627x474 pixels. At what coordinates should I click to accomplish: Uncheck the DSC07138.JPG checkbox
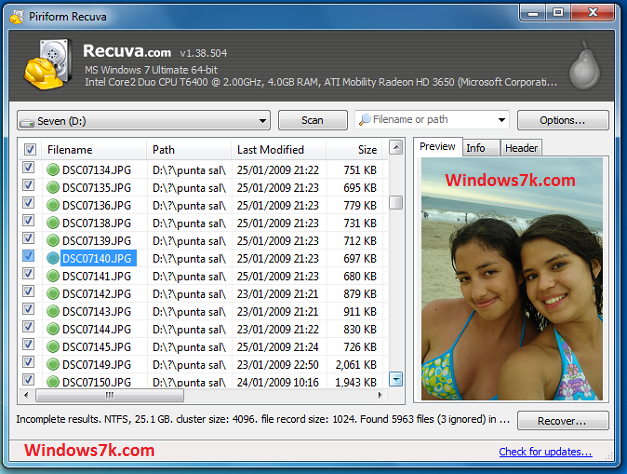pyautogui.click(x=28, y=220)
